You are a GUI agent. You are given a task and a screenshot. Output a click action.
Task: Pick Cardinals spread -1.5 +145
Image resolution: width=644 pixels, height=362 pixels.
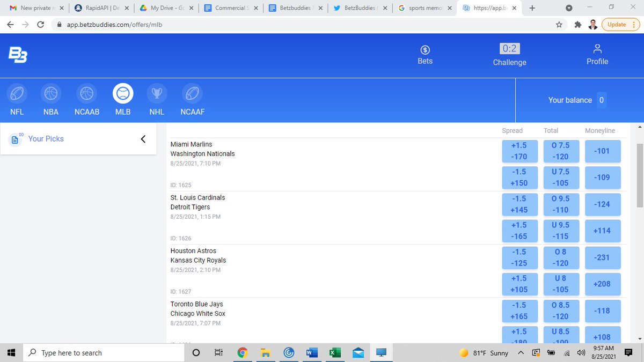coord(519,204)
